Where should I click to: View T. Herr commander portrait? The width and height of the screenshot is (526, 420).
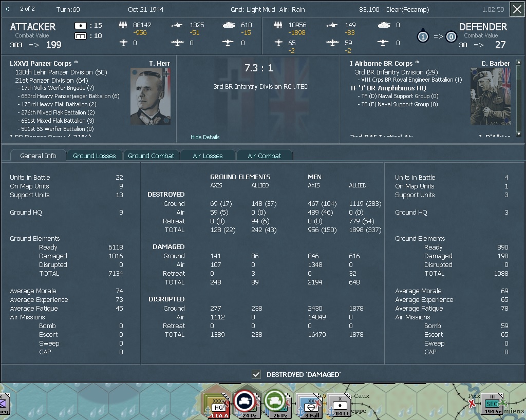[151, 97]
